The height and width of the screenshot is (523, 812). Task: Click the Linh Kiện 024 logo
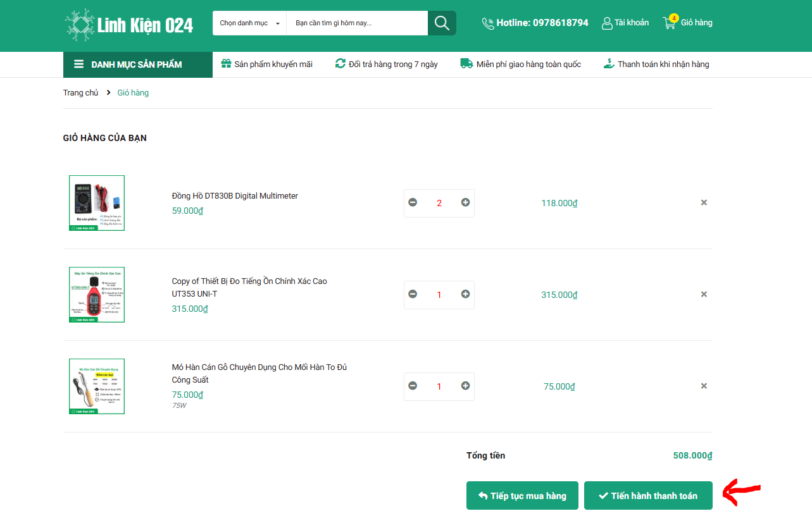(x=129, y=24)
